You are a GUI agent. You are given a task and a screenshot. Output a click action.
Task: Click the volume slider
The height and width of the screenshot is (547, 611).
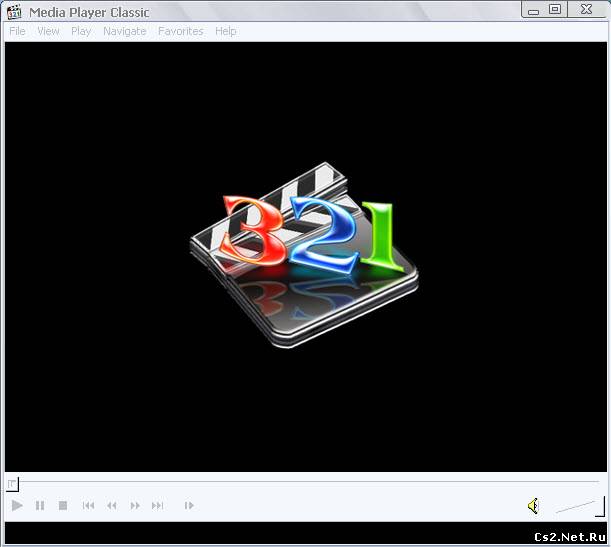tap(580, 506)
